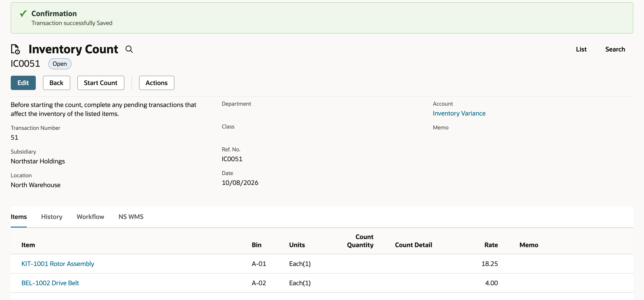Click the Edit button
Image resolution: width=644 pixels, height=300 pixels.
click(23, 83)
